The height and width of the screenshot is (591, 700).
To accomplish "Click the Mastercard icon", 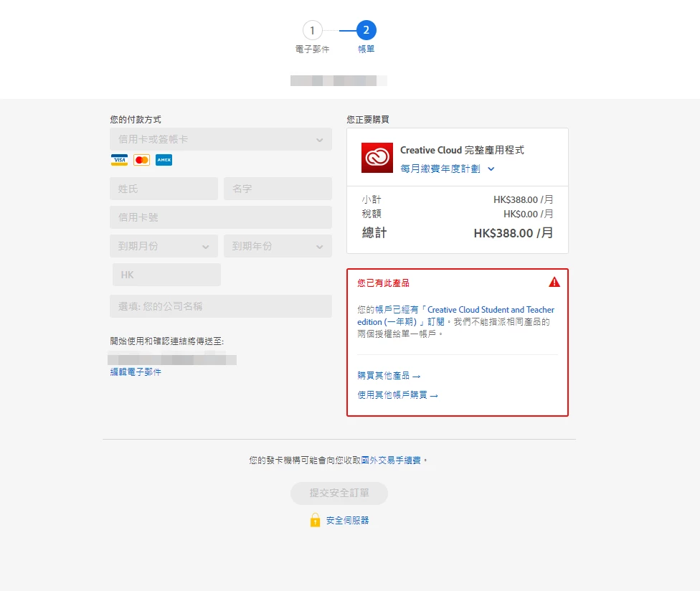I will (x=141, y=160).
